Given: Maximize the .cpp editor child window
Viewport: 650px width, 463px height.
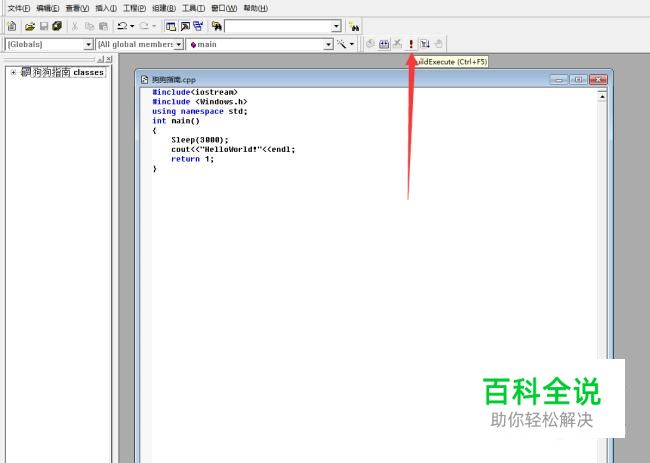Looking at the screenshot, I should pyautogui.click(x=578, y=79).
